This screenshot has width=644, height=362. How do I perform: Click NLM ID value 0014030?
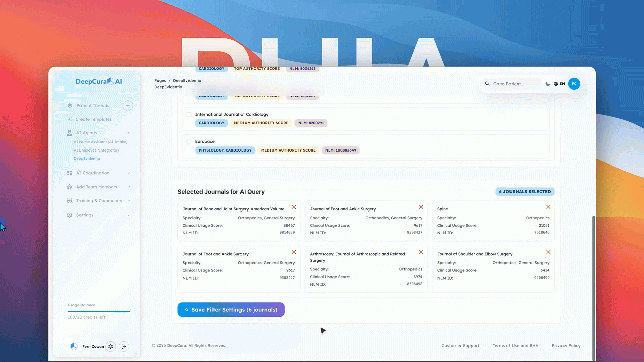coord(287,233)
